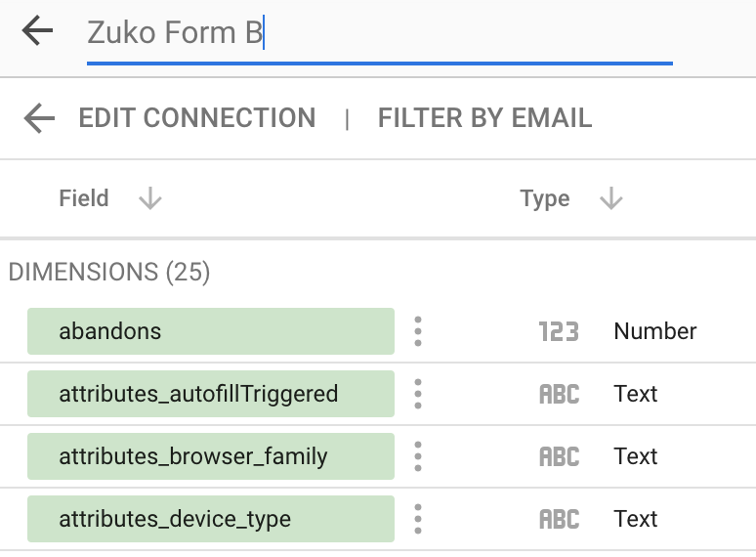Screen dimensions: 756x557
Task: Click the 123 type icon for abandons
Action: tap(559, 332)
